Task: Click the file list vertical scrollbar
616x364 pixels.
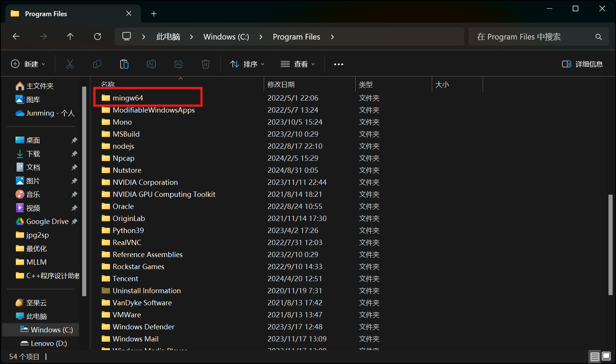Action: (610, 245)
